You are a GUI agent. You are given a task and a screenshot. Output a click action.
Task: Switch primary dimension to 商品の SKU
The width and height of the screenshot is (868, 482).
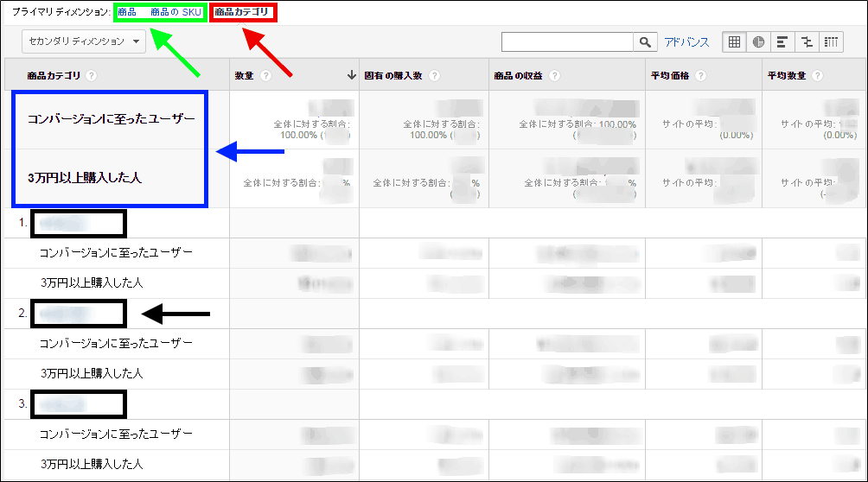click(x=176, y=12)
